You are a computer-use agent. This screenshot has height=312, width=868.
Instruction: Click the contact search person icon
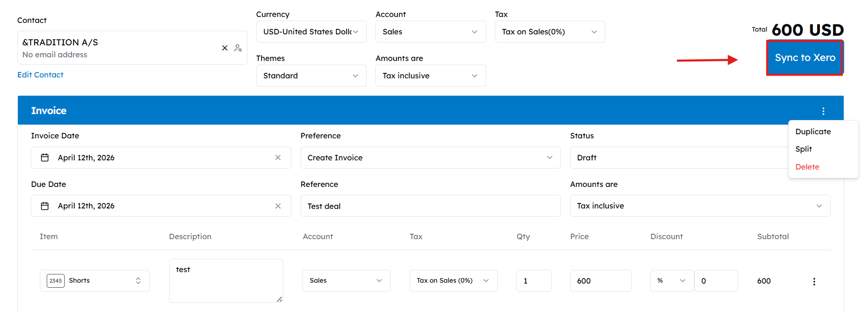[238, 48]
